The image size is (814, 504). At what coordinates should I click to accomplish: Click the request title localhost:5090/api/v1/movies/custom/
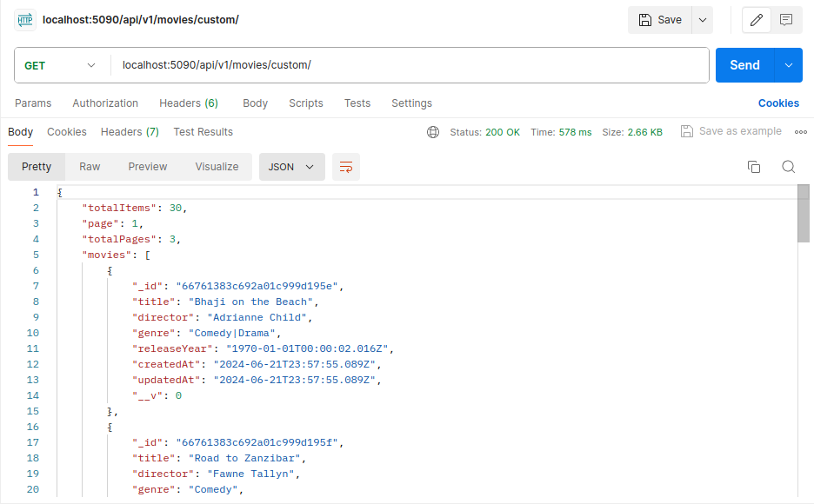pyautogui.click(x=141, y=20)
